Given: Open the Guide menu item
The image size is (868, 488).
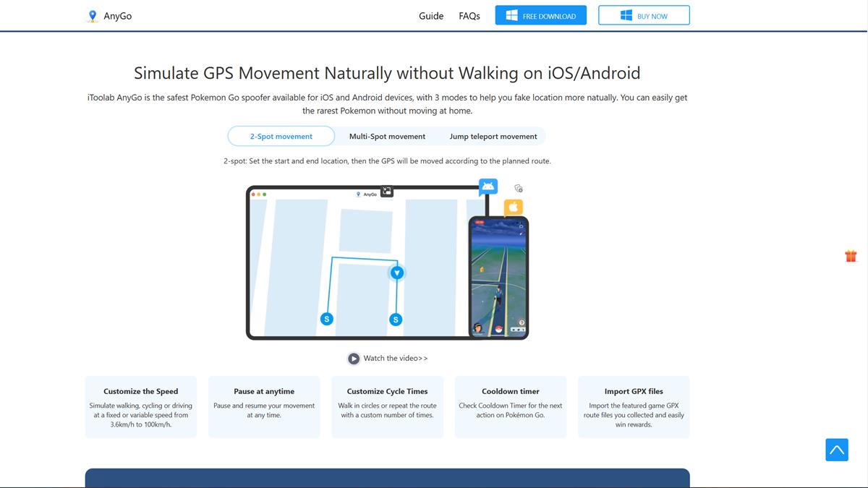Looking at the screenshot, I should [x=431, y=16].
